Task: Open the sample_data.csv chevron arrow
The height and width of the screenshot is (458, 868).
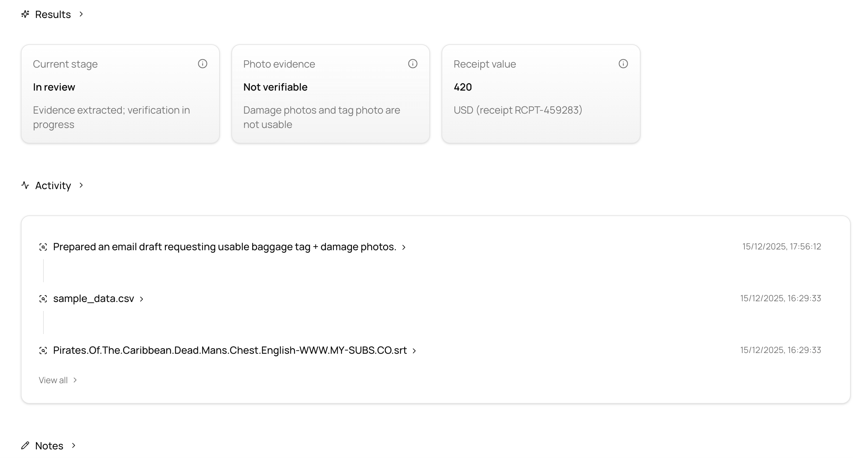Action: (142, 299)
